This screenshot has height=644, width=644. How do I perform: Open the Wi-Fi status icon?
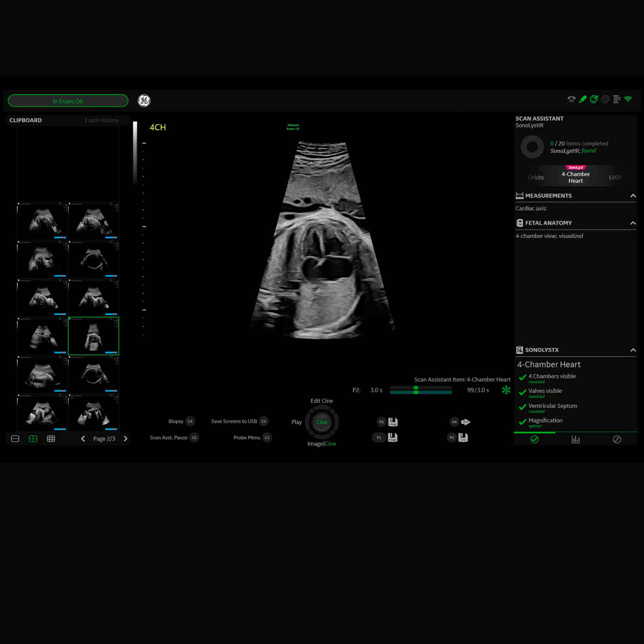click(628, 99)
